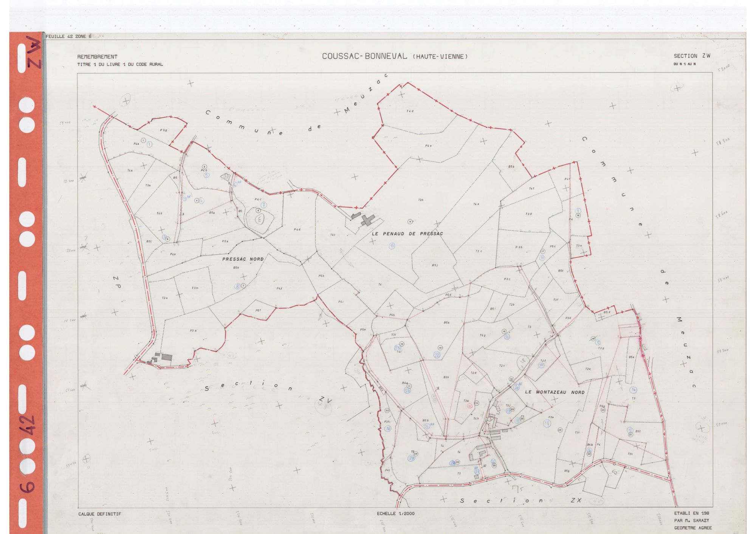This screenshot has height=534, width=756.
Task: Select the 'CALQUE DEFINITIF' footer text
Action: 100,514
